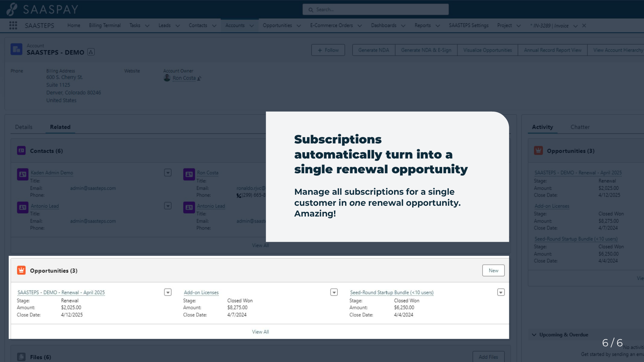Open SAASTEPS - DEMO - Renewal link in the related list

[61, 292]
